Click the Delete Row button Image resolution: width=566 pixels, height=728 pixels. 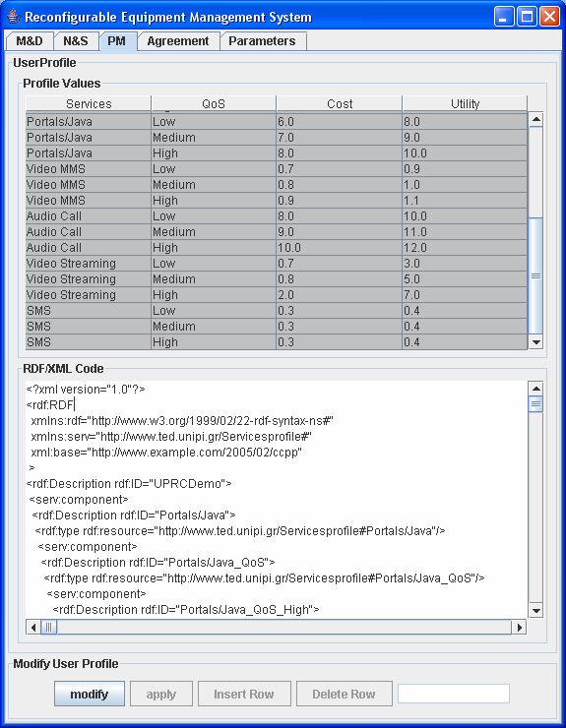(x=344, y=694)
